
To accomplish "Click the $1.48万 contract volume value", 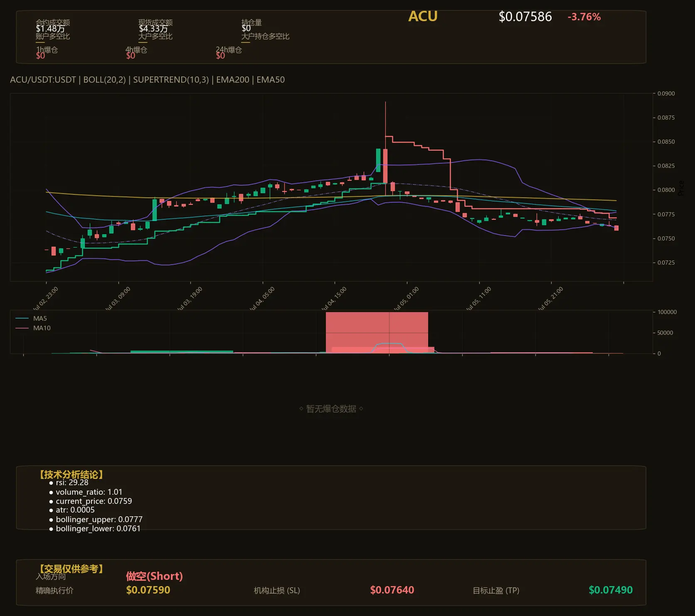I will (x=50, y=29).
